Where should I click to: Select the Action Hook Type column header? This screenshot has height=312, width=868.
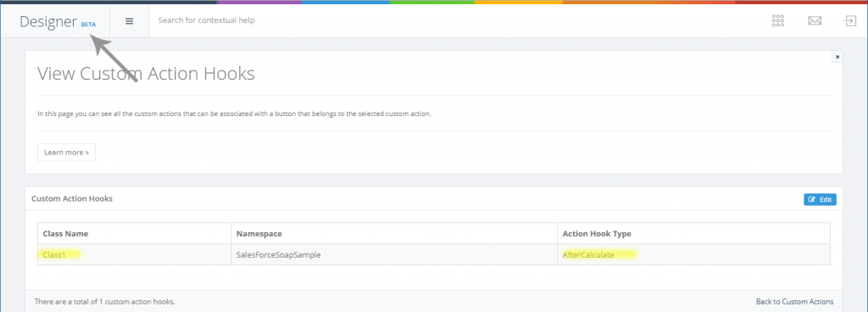click(693, 233)
